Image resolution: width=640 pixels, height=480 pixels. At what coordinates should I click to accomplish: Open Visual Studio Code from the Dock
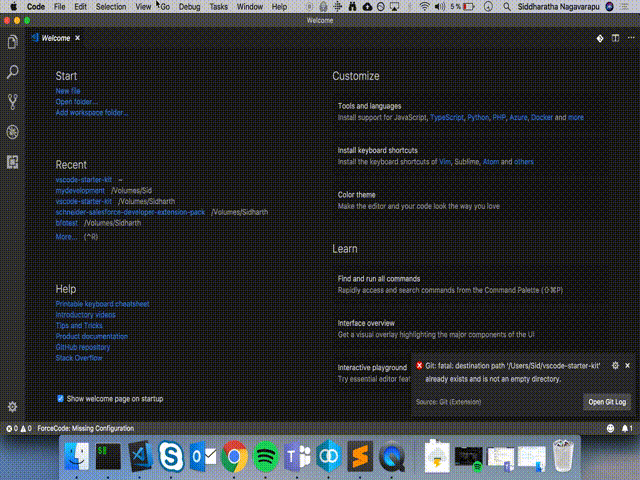point(140,456)
